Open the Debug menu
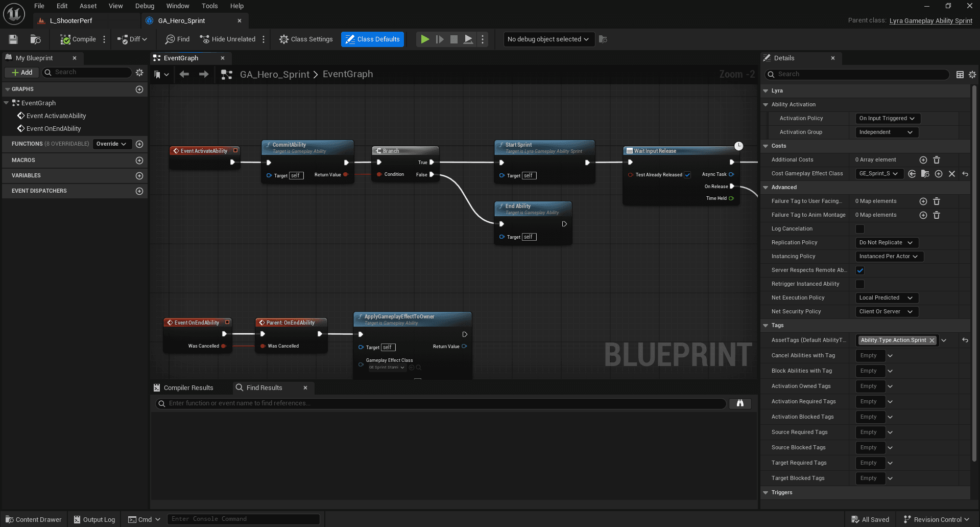980x527 pixels. (x=145, y=6)
